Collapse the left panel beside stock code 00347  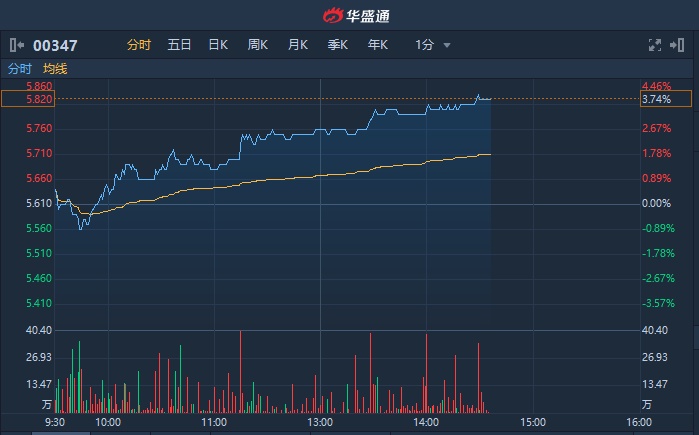pyautogui.click(x=16, y=45)
